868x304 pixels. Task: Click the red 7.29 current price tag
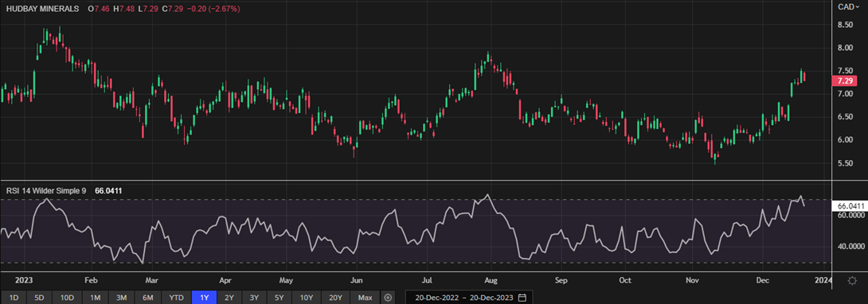click(845, 80)
